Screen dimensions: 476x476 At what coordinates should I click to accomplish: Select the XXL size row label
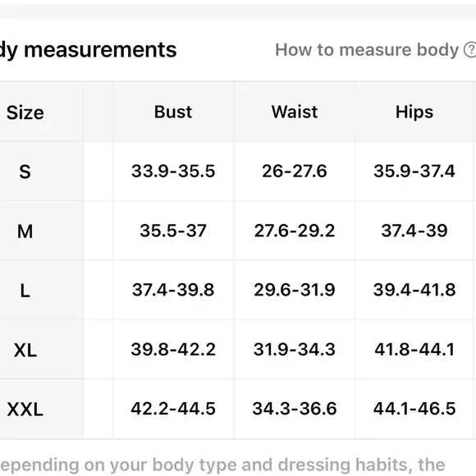(x=25, y=410)
